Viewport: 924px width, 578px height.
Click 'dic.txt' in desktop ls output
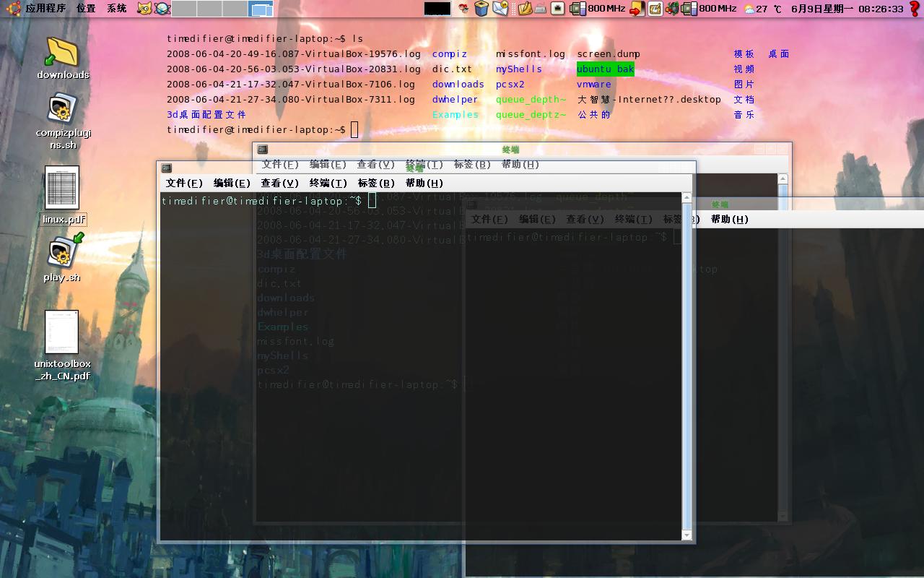coord(452,69)
